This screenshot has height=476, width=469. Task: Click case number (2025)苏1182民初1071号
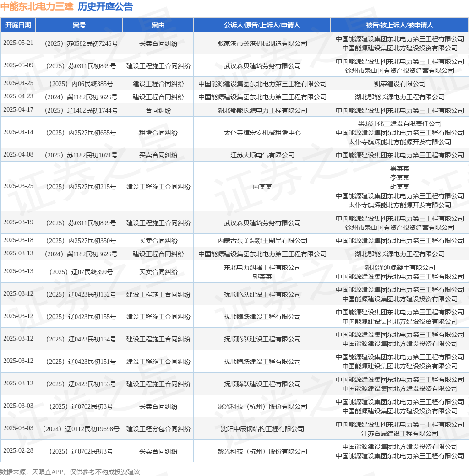pyautogui.click(x=81, y=155)
